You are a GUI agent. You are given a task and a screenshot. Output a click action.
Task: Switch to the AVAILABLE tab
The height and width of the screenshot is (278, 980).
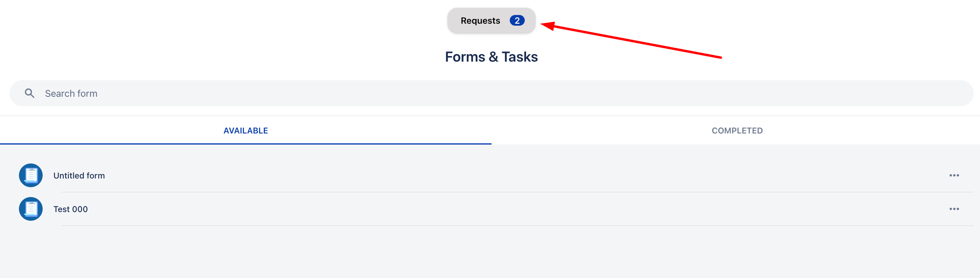click(x=246, y=131)
